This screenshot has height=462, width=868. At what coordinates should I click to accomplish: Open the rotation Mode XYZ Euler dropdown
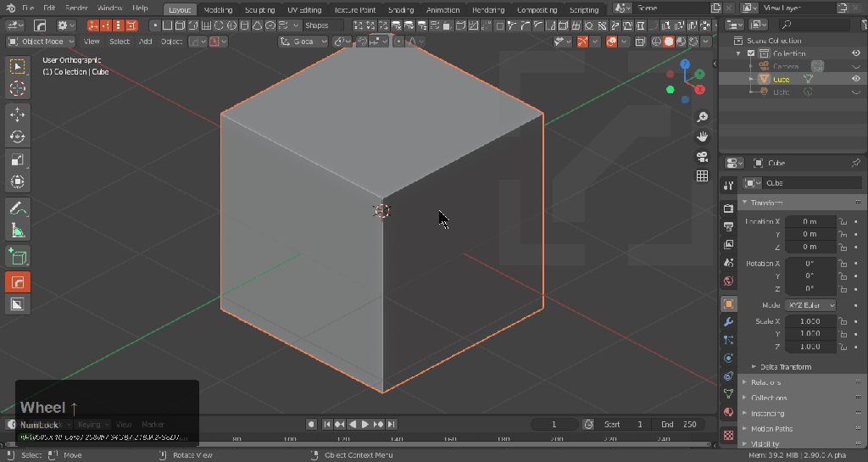[x=810, y=305]
